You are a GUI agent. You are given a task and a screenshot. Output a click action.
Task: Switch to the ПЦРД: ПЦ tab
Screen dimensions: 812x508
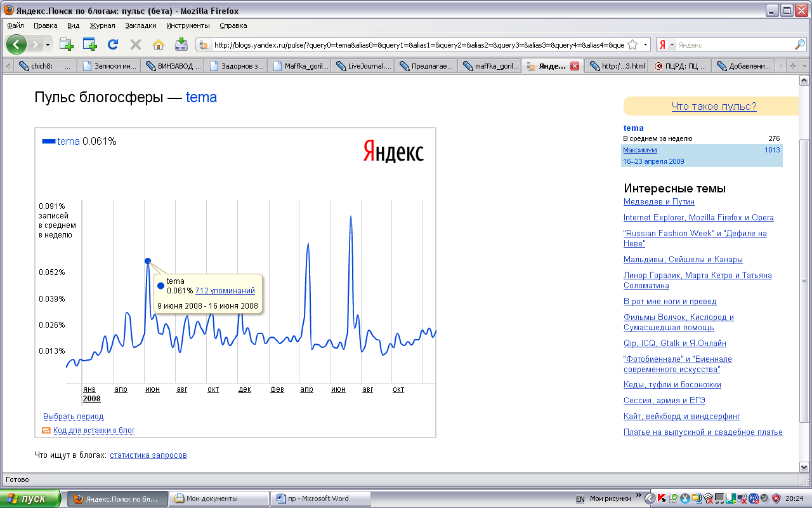coord(679,65)
